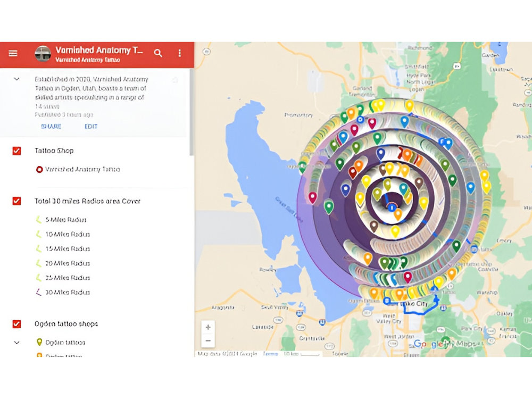The image size is (532, 399).
Task: Click the blue center marker inside the rings
Action: tap(392, 206)
